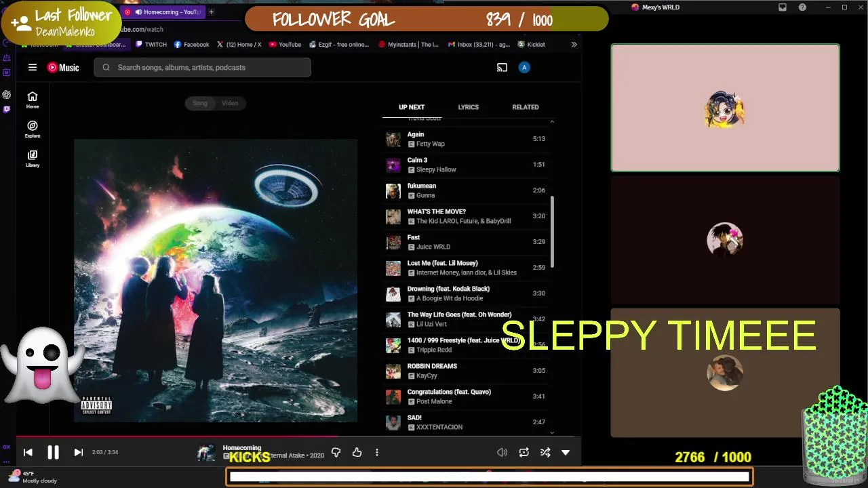
Task: Dislike the song Homecoming
Action: pos(336,452)
